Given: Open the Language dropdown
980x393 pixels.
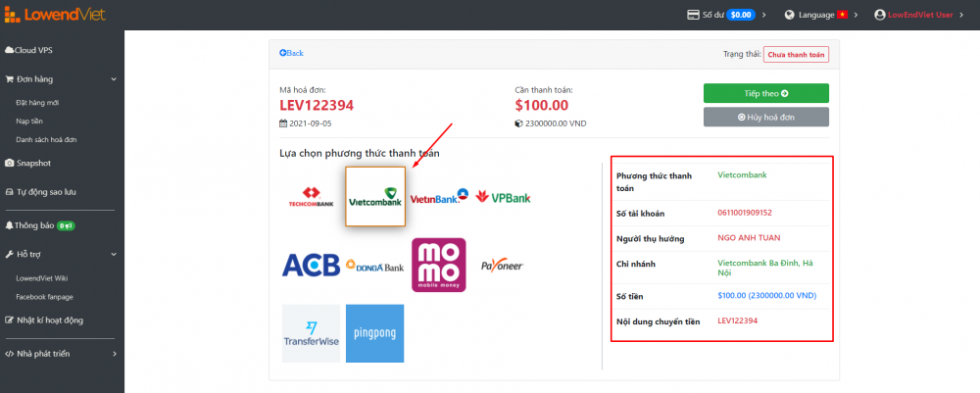Looking at the screenshot, I should [820, 15].
